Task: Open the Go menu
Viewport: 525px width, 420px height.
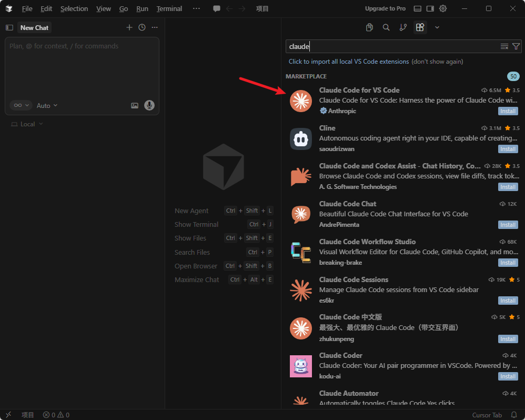Action: pos(124,9)
